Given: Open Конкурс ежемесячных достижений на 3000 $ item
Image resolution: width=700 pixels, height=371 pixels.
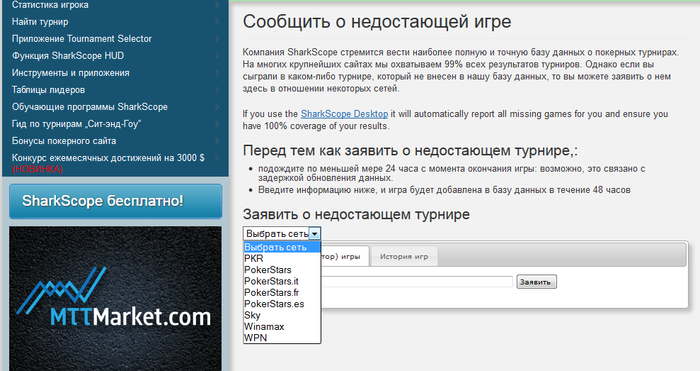Looking at the screenshot, I should click(108, 163).
